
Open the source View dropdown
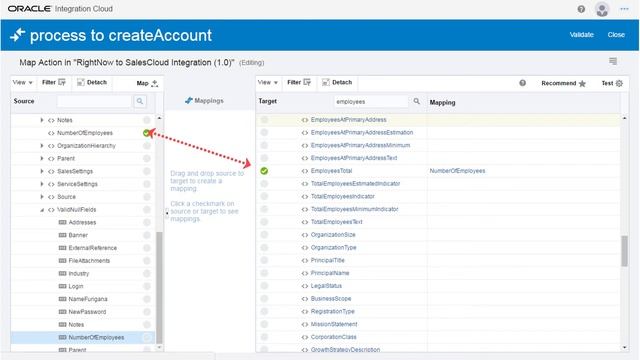click(22, 82)
